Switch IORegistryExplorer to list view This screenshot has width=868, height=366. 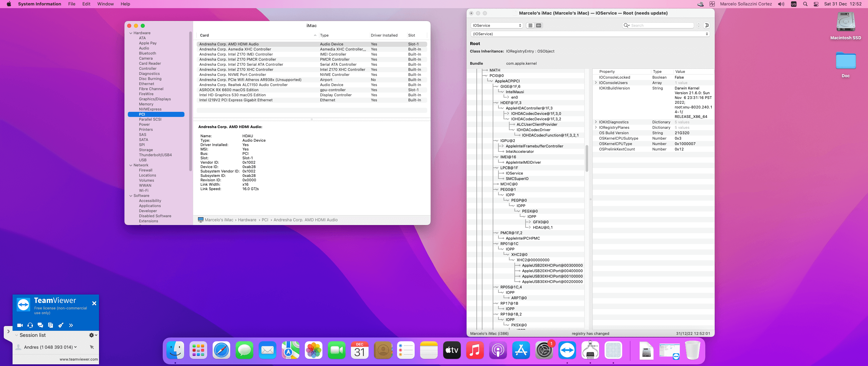(530, 25)
